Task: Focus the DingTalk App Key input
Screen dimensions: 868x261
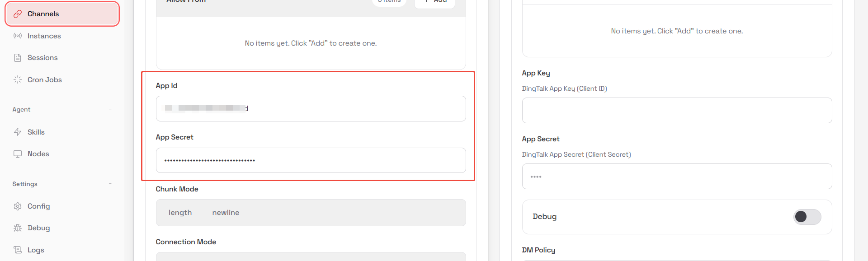Action: pos(677,111)
